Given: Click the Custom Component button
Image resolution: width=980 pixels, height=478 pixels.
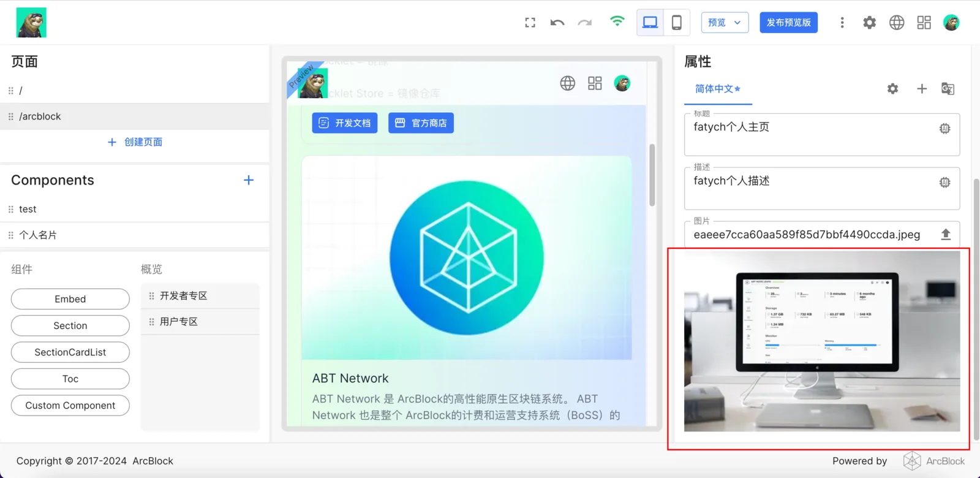Looking at the screenshot, I should pyautogui.click(x=70, y=406).
